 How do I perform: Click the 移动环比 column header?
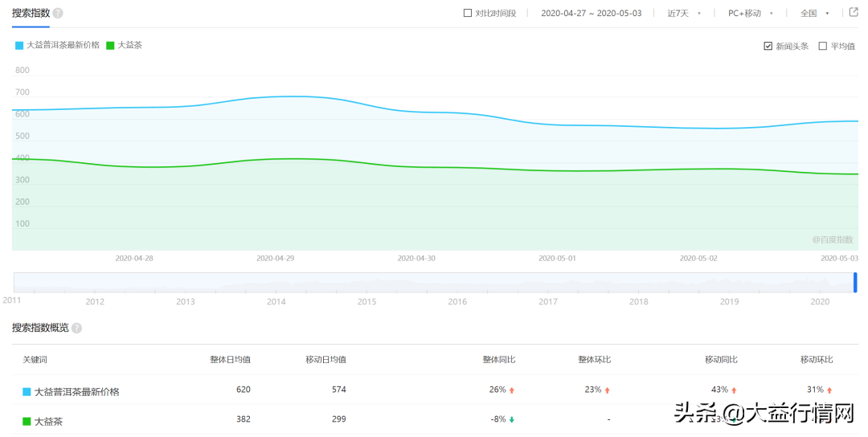[x=817, y=360]
